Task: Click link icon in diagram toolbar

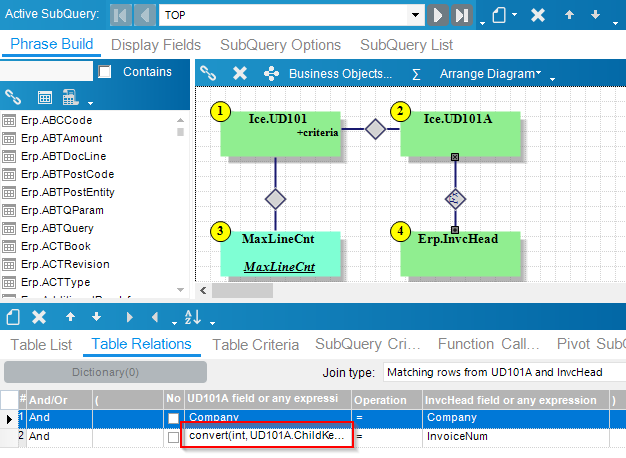Action: (208, 73)
